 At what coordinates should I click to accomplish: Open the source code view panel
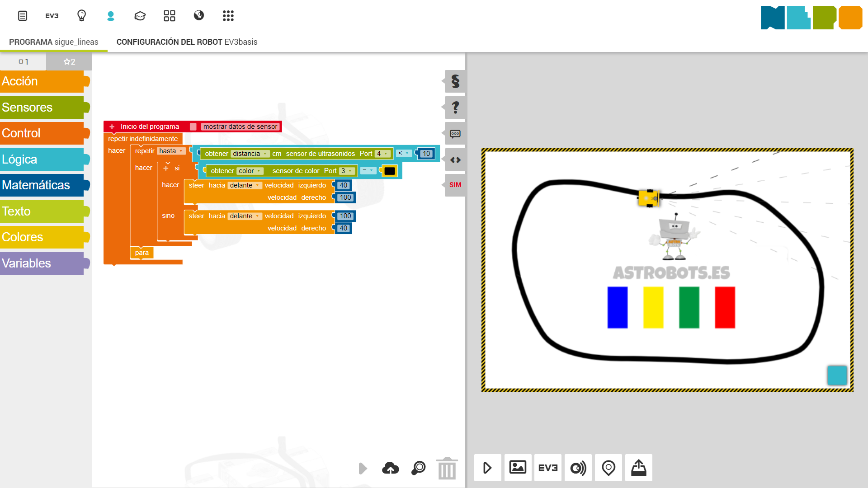[x=455, y=160]
